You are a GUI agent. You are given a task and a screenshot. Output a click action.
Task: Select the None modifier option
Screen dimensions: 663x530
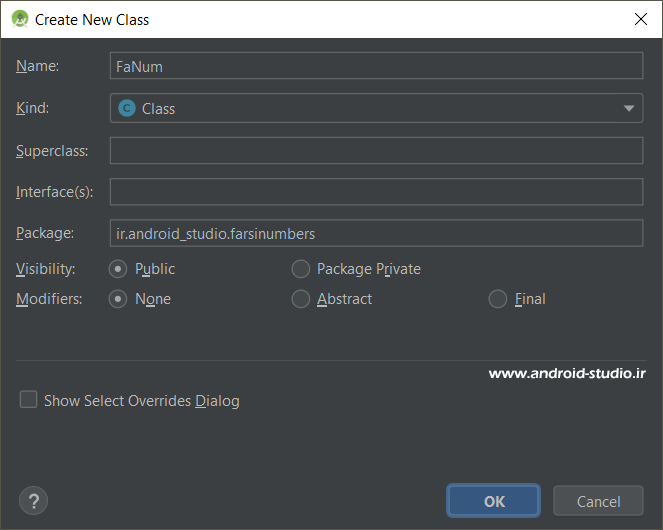(x=118, y=299)
